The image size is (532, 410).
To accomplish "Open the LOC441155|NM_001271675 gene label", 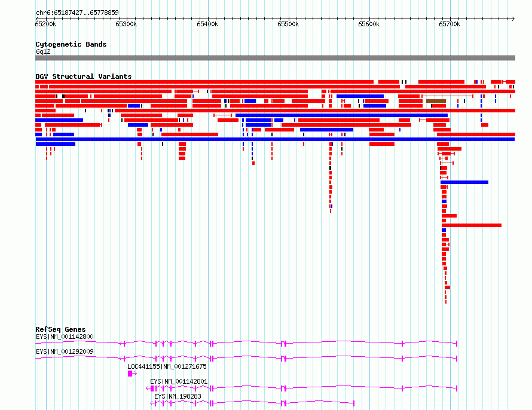I will (x=167, y=366).
